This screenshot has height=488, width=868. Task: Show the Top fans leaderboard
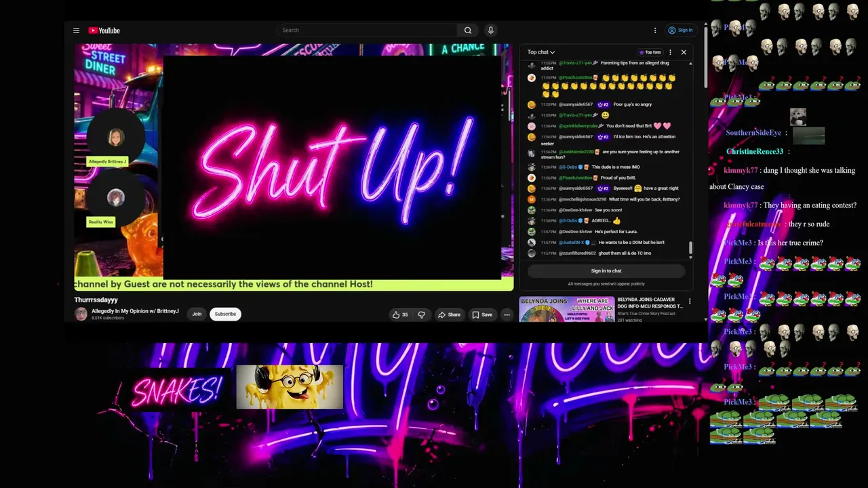650,52
